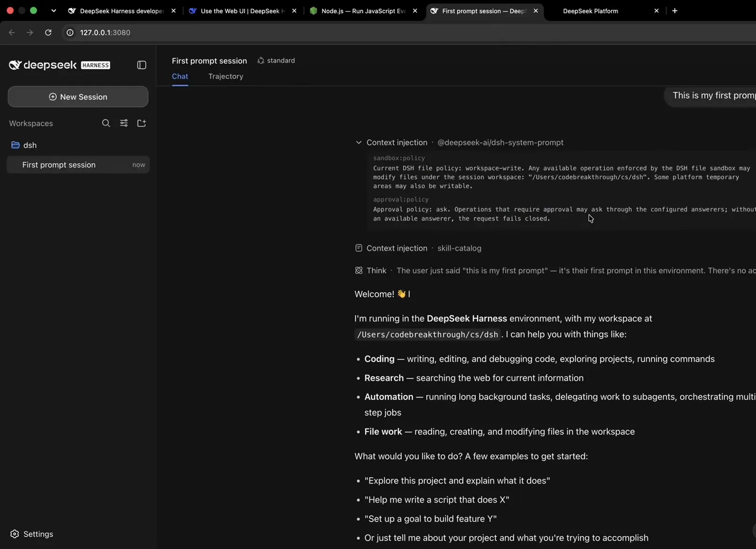Click "Explore this project and explain what it does"
Image resolution: width=756 pixels, height=549 pixels.
click(457, 481)
